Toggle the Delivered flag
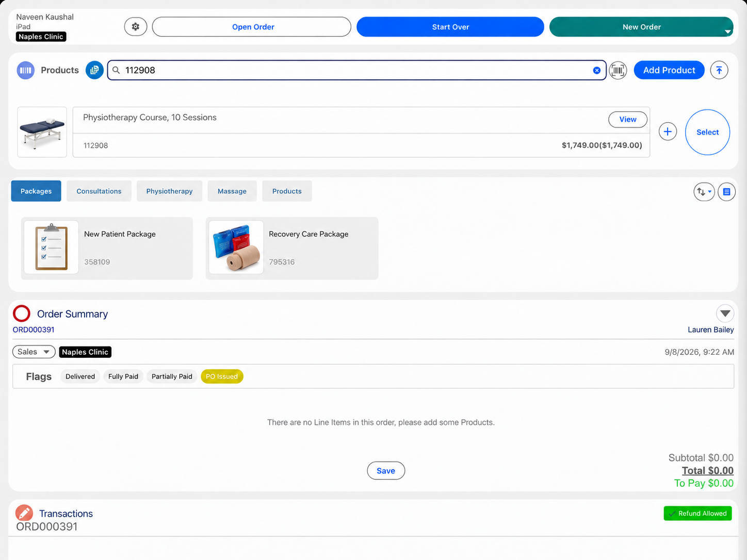 pyautogui.click(x=80, y=376)
